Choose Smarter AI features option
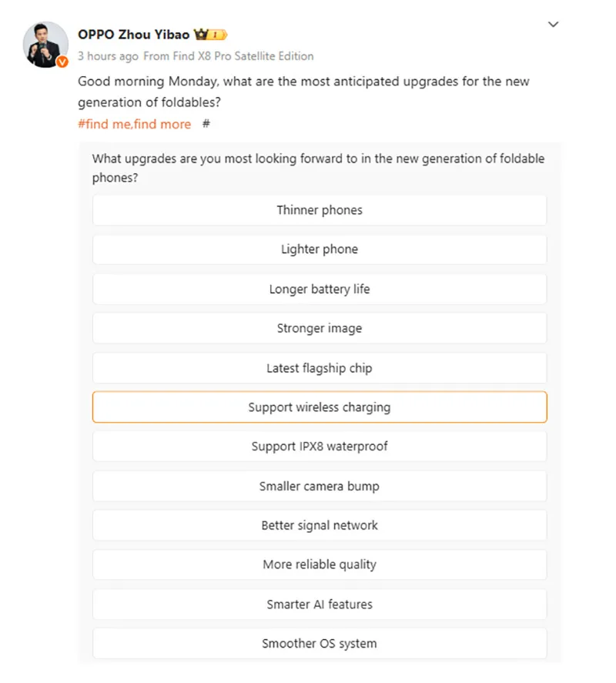Image resolution: width=616 pixels, height=683 pixels. [x=320, y=604]
